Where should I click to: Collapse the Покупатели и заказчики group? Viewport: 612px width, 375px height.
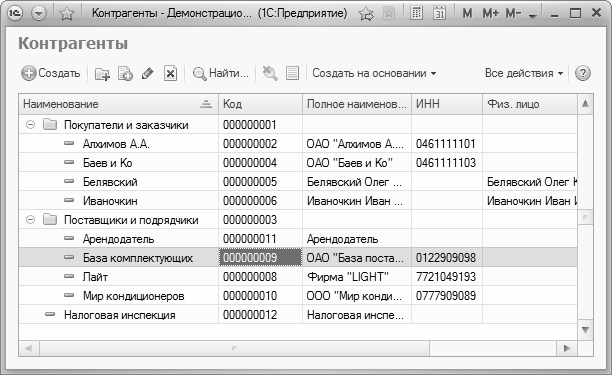[30, 124]
